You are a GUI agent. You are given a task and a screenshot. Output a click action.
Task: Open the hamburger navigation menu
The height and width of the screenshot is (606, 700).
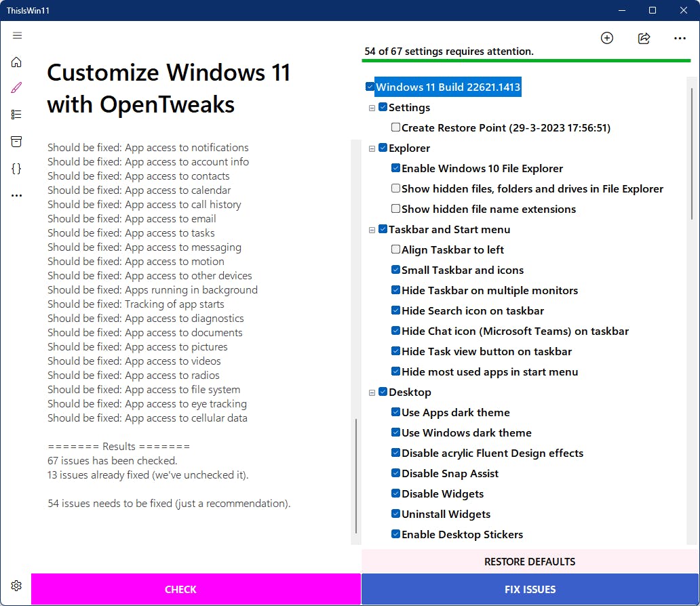coord(17,35)
